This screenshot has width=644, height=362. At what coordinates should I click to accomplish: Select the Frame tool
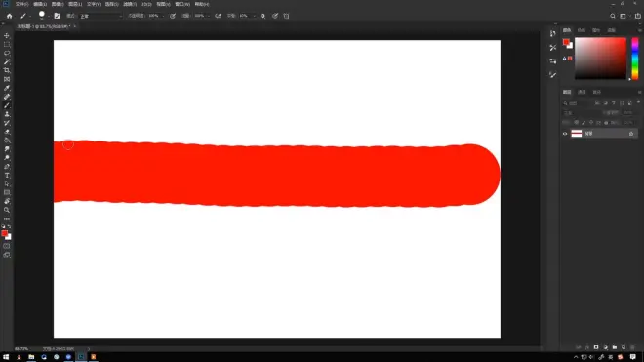7,79
